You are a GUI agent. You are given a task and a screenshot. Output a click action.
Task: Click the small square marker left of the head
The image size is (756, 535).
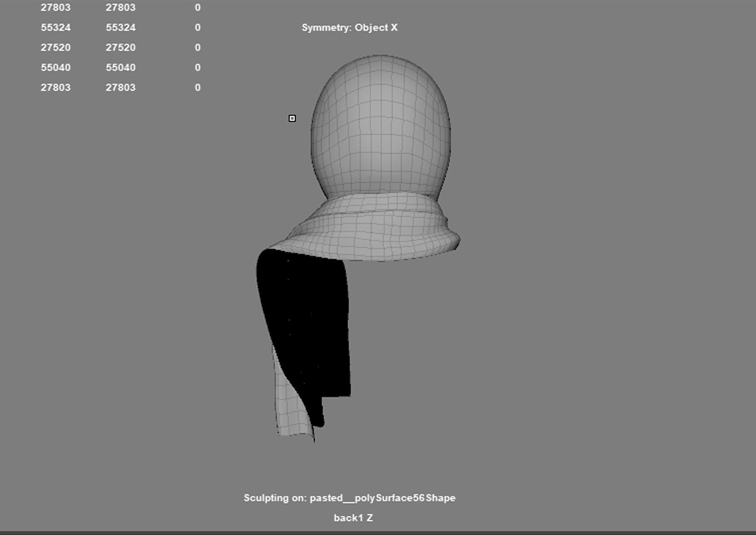(x=292, y=119)
